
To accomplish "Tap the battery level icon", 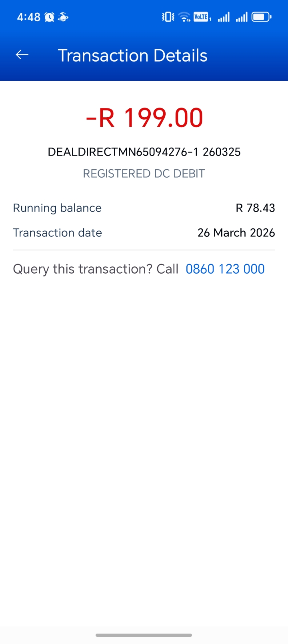I will tap(261, 17).
